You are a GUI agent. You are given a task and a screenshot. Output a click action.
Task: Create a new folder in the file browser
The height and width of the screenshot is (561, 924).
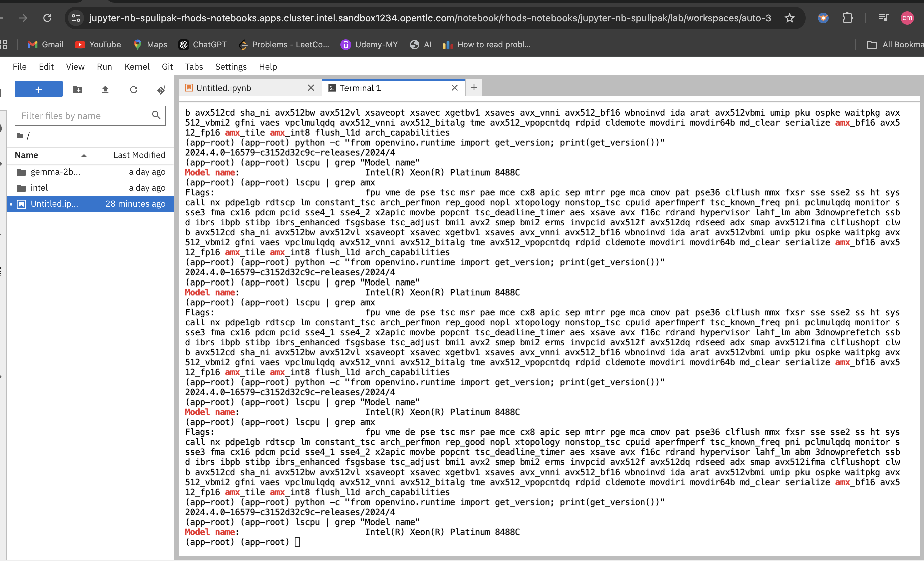click(x=77, y=90)
